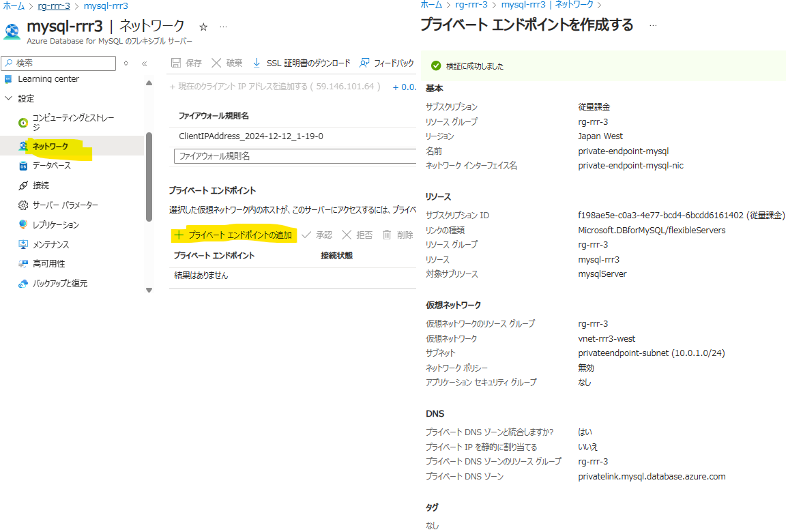Click the Learning center icon
788x532 pixels.
click(8, 79)
